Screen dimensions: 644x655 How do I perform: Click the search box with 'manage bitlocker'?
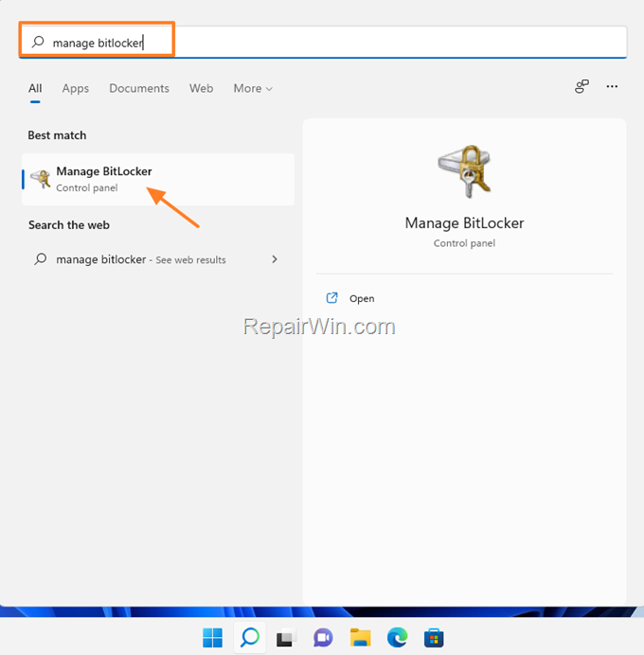click(x=323, y=43)
